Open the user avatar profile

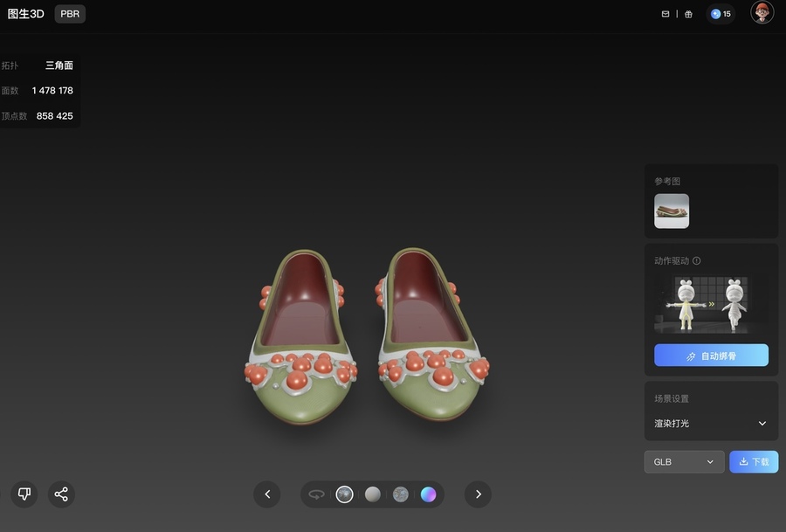coord(762,13)
